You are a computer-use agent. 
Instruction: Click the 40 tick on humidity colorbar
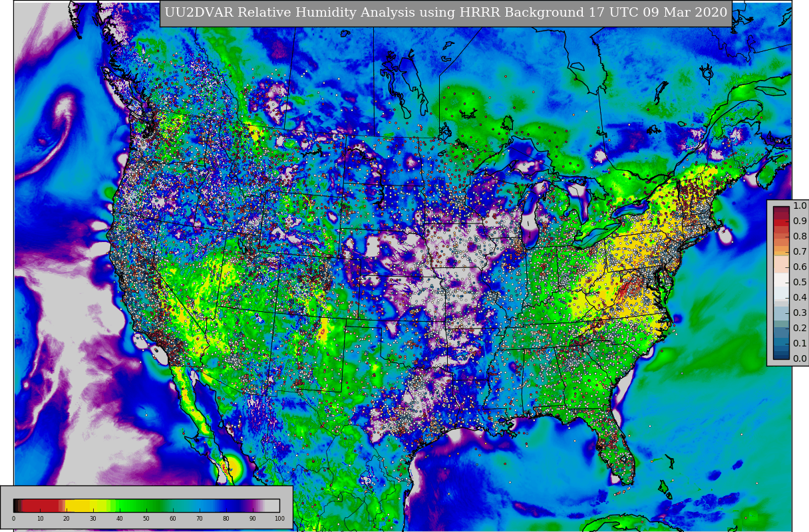120,519
